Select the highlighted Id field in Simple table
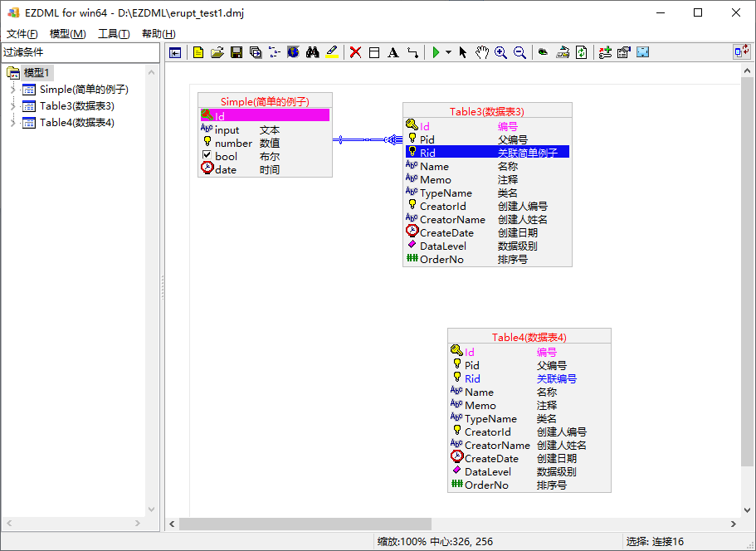Image resolution: width=756 pixels, height=551 pixels. pos(265,115)
